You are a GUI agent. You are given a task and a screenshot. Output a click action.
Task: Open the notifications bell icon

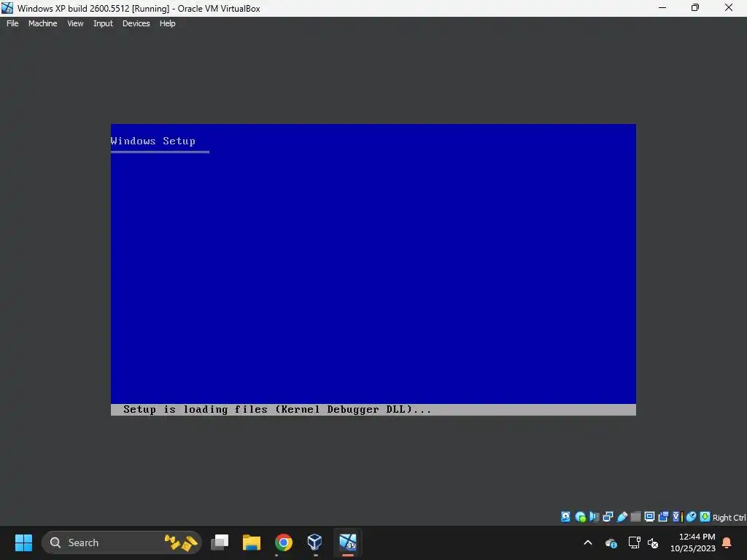coord(727,542)
